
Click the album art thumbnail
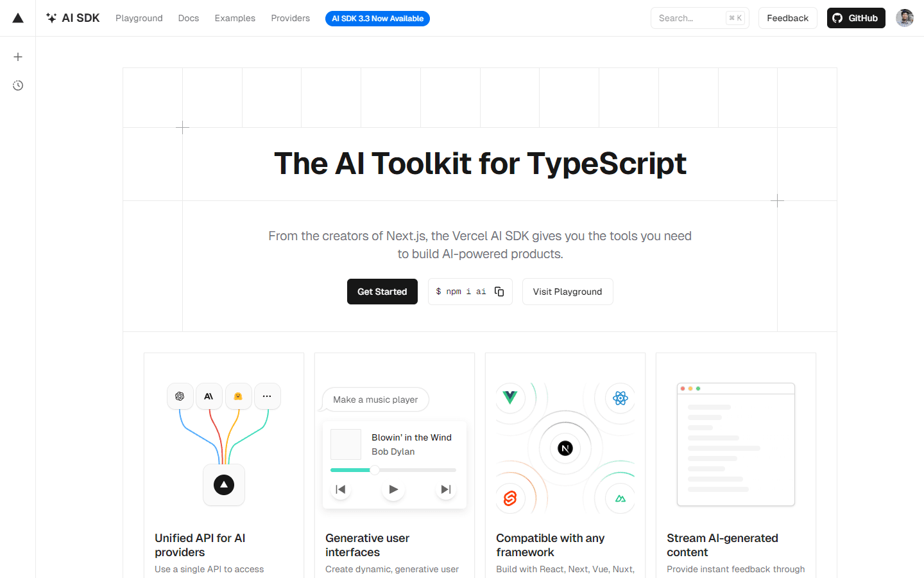point(346,444)
